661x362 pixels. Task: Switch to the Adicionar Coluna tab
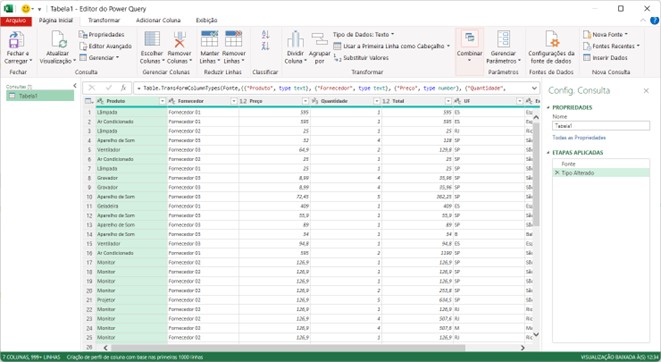point(158,20)
